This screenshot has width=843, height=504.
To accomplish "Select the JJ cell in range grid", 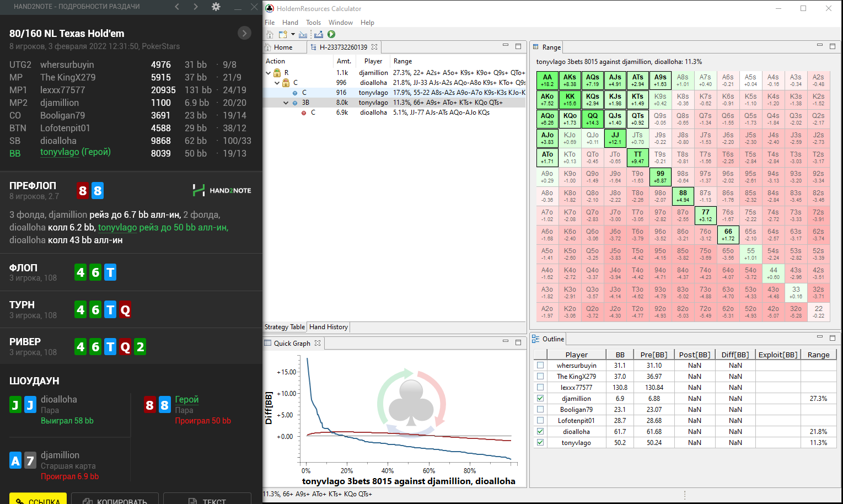I will click(615, 138).
